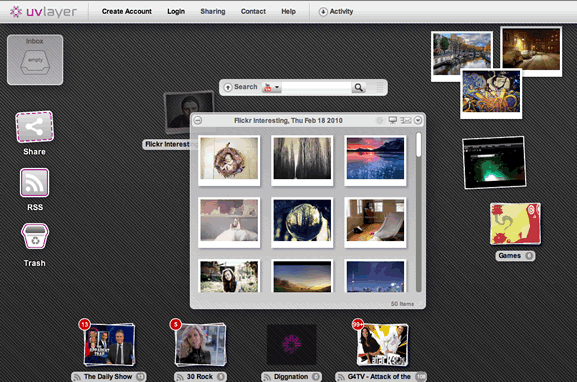The width and height of the screenshot is (577, 382).
Task: Open the night street photo on desktop
Action: (531, 52)
